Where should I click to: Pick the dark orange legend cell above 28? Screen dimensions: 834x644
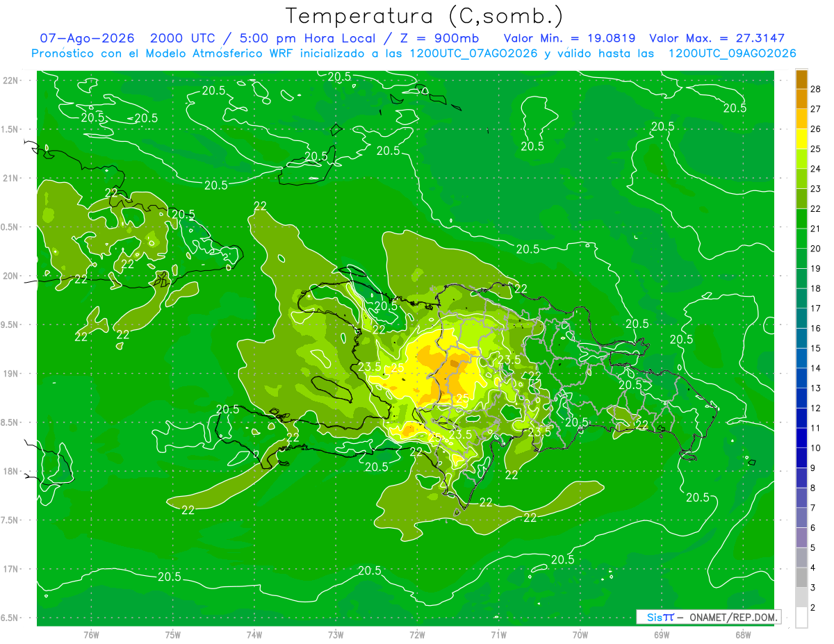click(801, 79)
